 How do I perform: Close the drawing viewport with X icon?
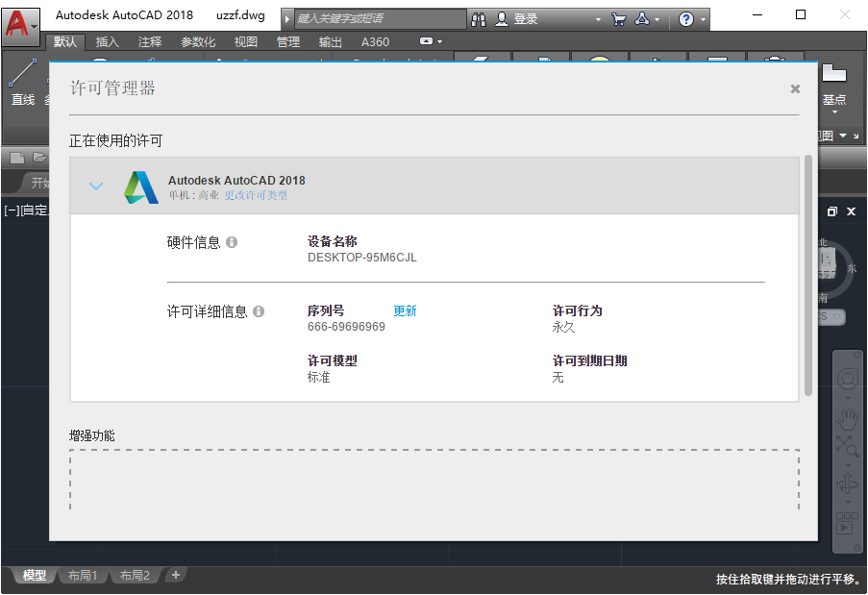[x=852, y=211]
